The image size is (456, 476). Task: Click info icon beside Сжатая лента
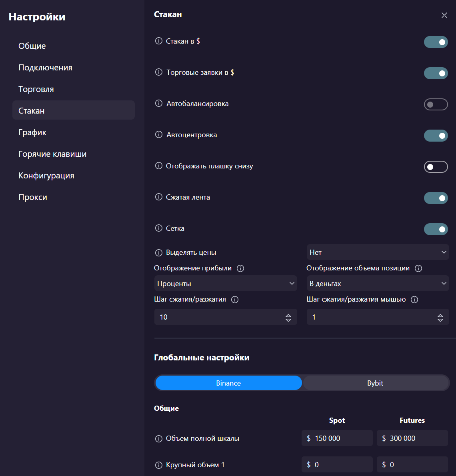158,197
